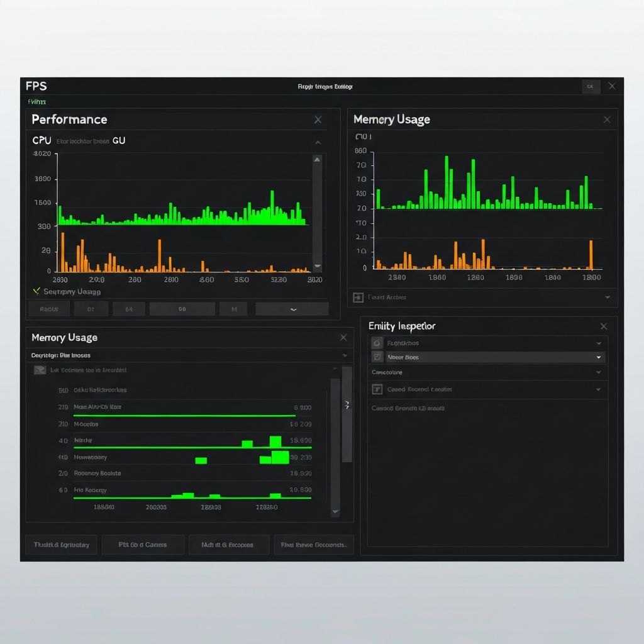Viewport: 644px width, 644px height.
Task: Click the fourth bottom button ending in 'Goconents'
Action: pyautogui.click(x=314, y=545)
